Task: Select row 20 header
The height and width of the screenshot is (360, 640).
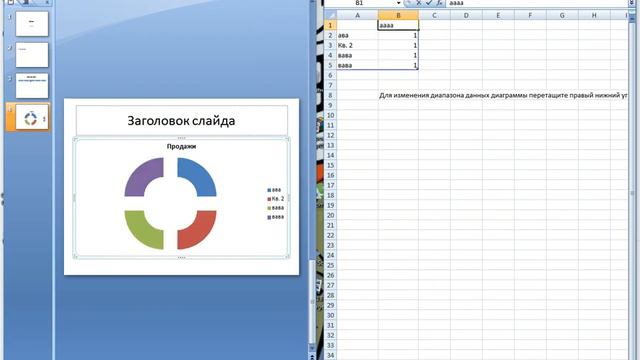Action: pyautogui.click(x=330, y=215)
